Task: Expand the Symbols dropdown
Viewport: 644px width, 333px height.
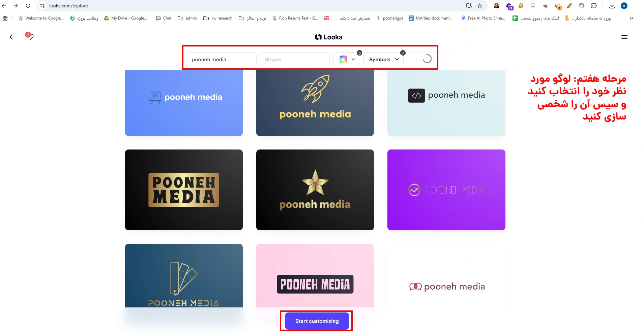Action: (384, 60)
